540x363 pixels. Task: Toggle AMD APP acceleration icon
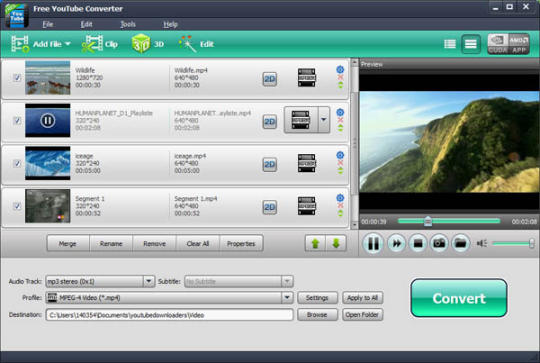[x=519, y=44]
